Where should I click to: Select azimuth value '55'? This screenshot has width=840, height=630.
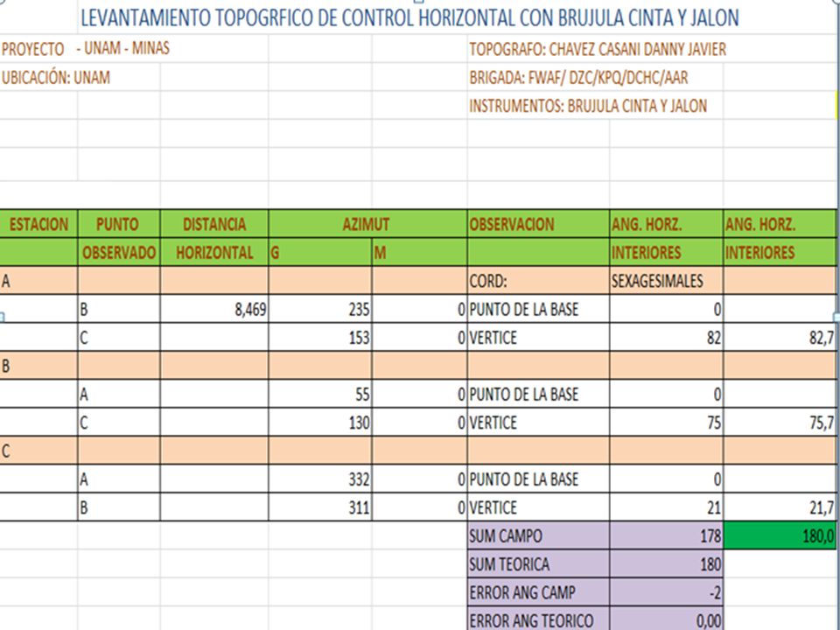click(320, 395)
